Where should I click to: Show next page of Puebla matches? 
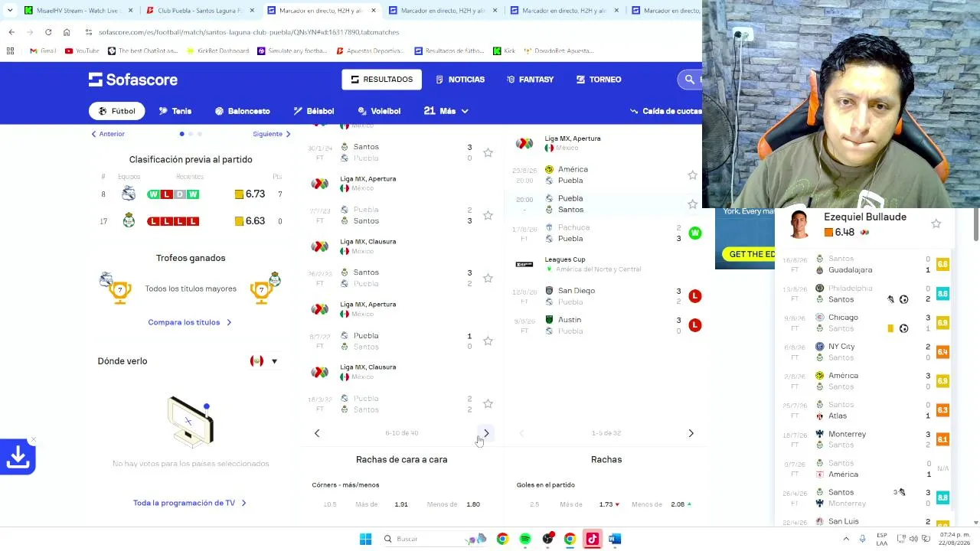(x=691, y=433)
